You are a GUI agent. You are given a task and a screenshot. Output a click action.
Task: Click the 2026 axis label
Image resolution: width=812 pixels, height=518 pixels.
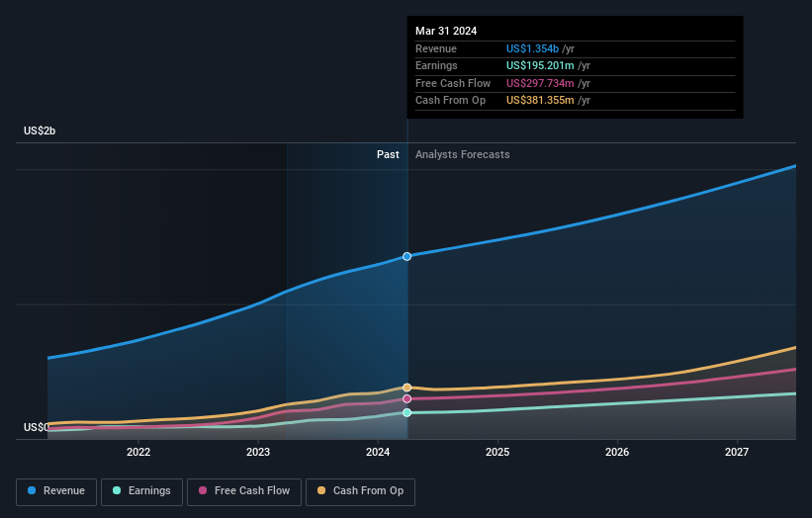(617, 452)
